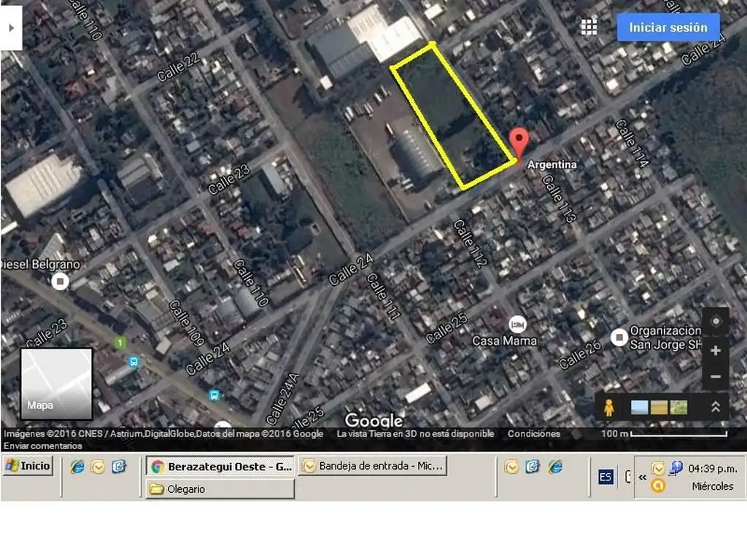Zoom out with the minus button
The height and width of the screenshot is (560, 747).
(716, 377)
